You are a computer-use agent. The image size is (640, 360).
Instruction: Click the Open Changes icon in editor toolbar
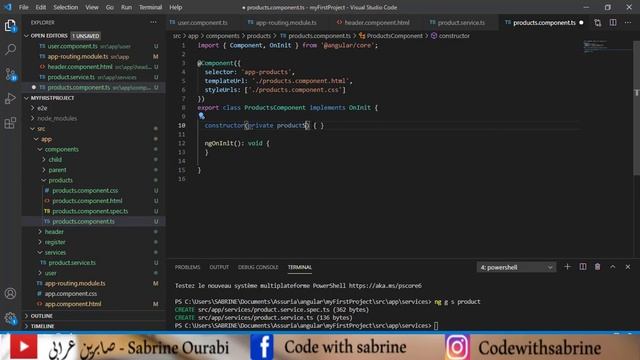(x=598, y=23)
